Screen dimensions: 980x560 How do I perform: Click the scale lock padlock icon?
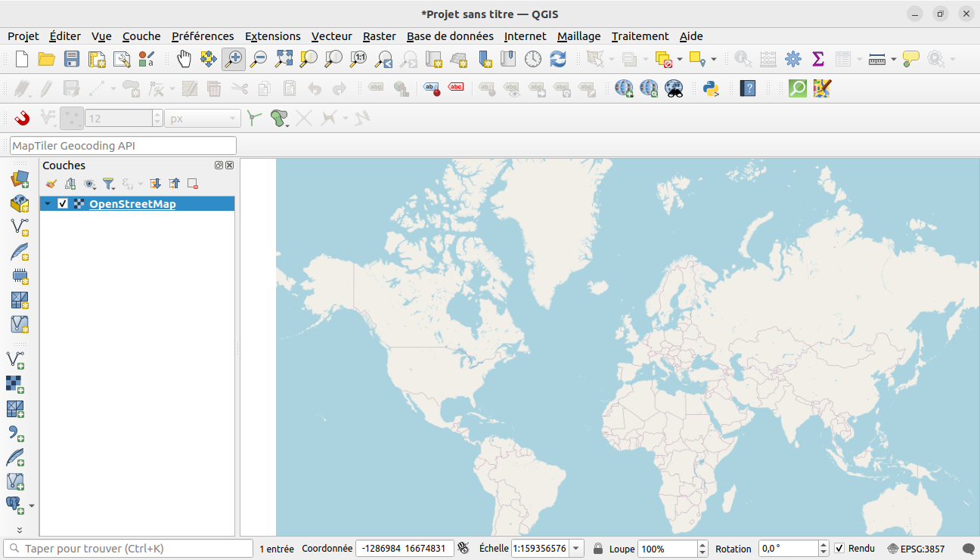pyautogui.click(x=598, y=549)
